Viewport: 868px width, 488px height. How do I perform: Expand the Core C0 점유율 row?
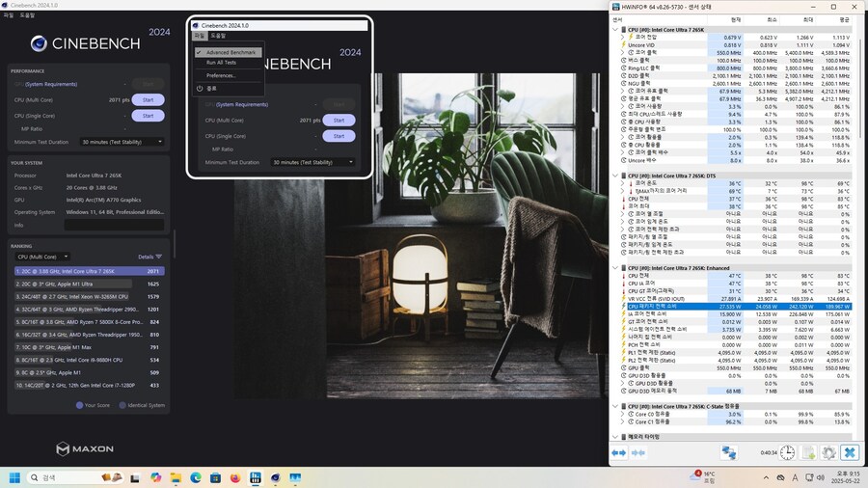[623, 414]
